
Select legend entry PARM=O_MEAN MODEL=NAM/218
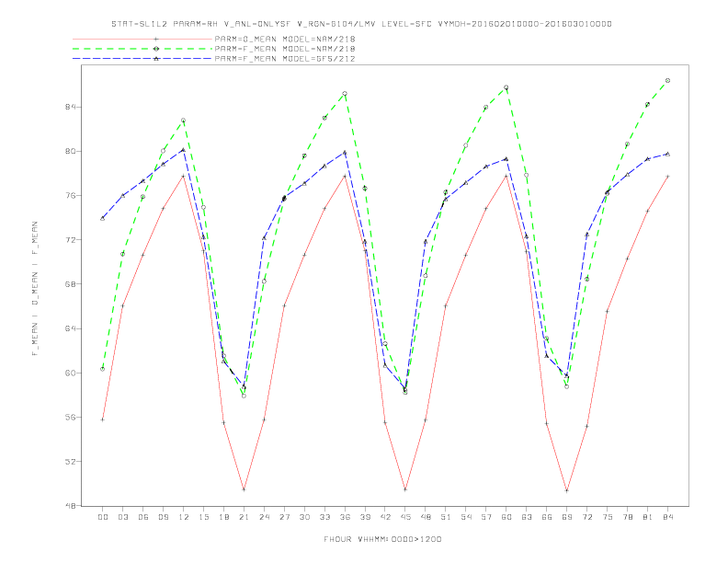point(285,39)
